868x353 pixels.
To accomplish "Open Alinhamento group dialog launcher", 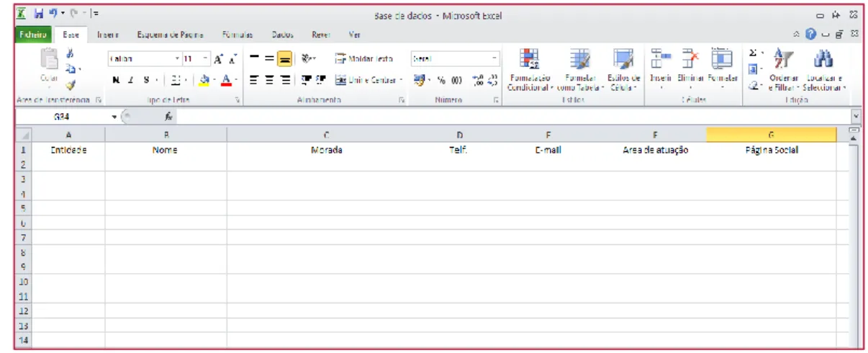I will point(402,101).
